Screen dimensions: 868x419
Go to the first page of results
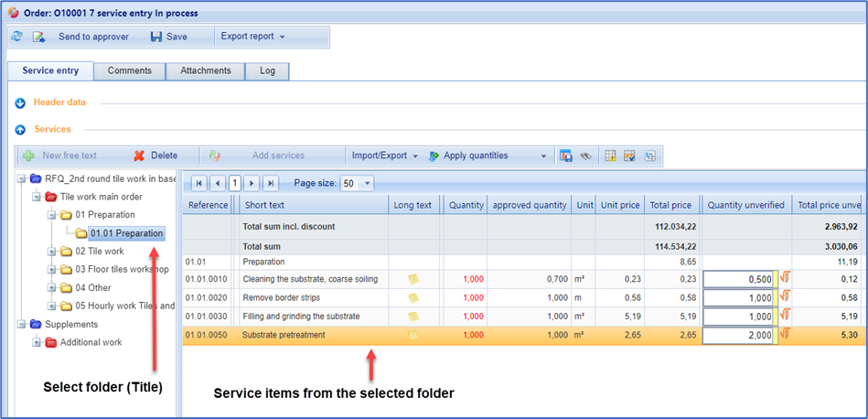tap(199, 183)
